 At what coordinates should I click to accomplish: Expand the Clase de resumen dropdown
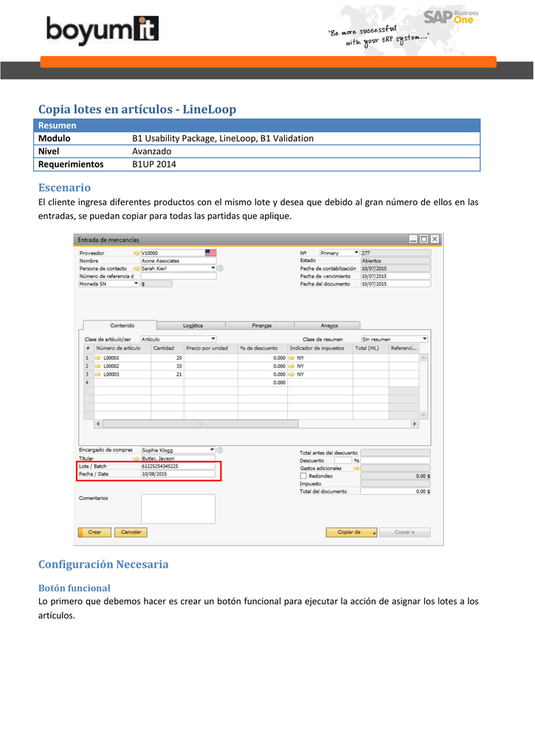pyautogui.click(x=424, y=339)
